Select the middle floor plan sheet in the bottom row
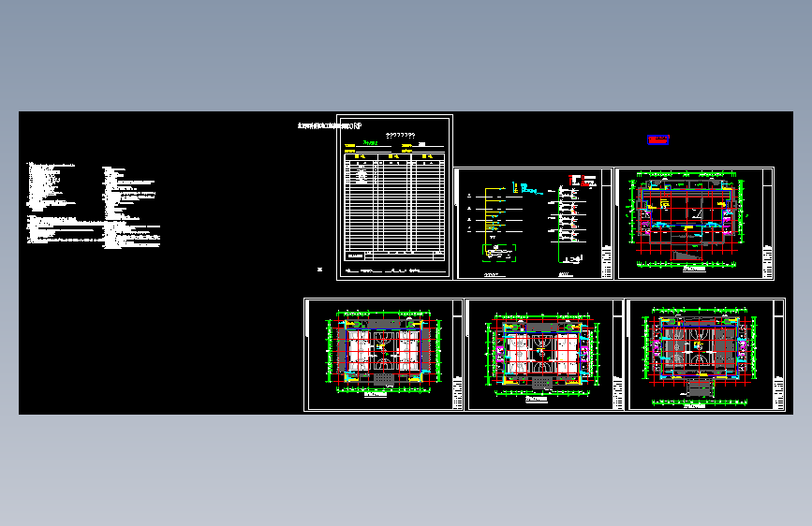 pyautogui.click(x=544, y=355)
